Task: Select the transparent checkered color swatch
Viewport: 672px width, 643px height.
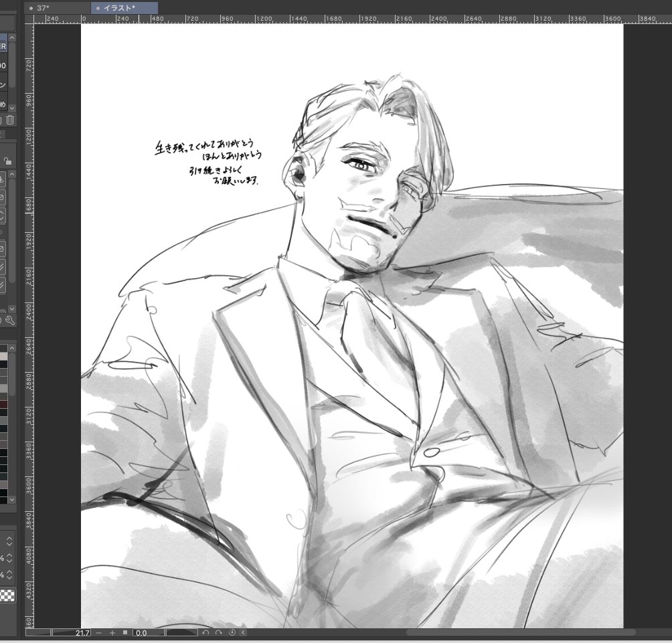Action: 7,595
